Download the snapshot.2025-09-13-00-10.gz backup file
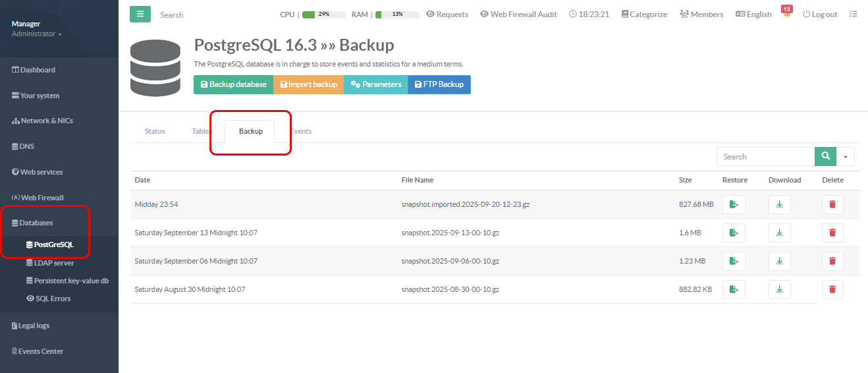The height and width of the screenshot is (373, 868). pyautogui.click(x=779, y=233)
